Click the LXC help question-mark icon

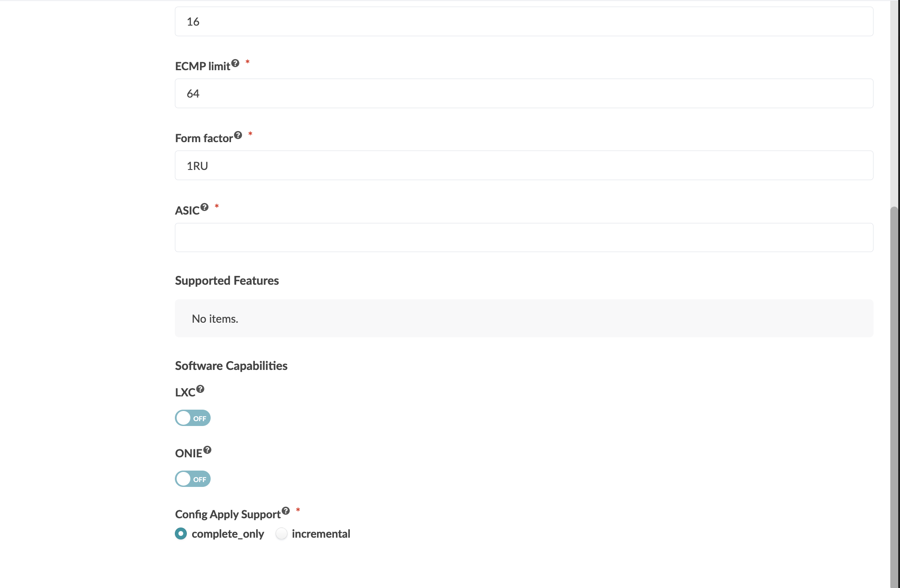click(201, 388)
